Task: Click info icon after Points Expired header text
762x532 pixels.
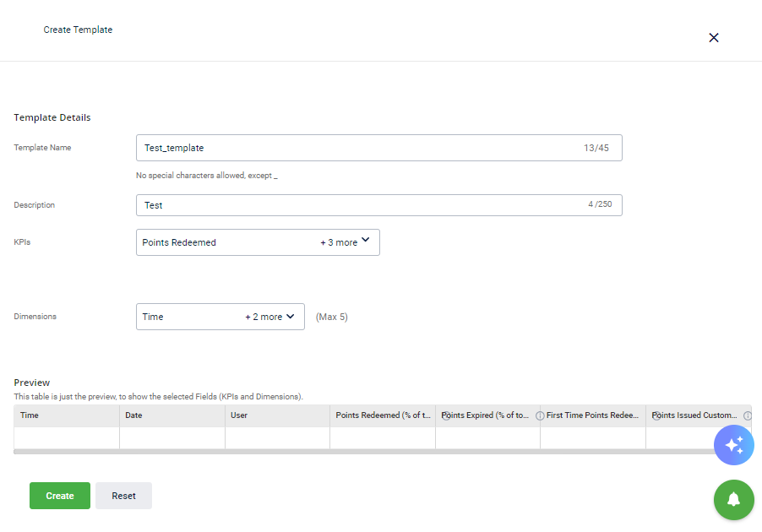Action: (540, 415)
